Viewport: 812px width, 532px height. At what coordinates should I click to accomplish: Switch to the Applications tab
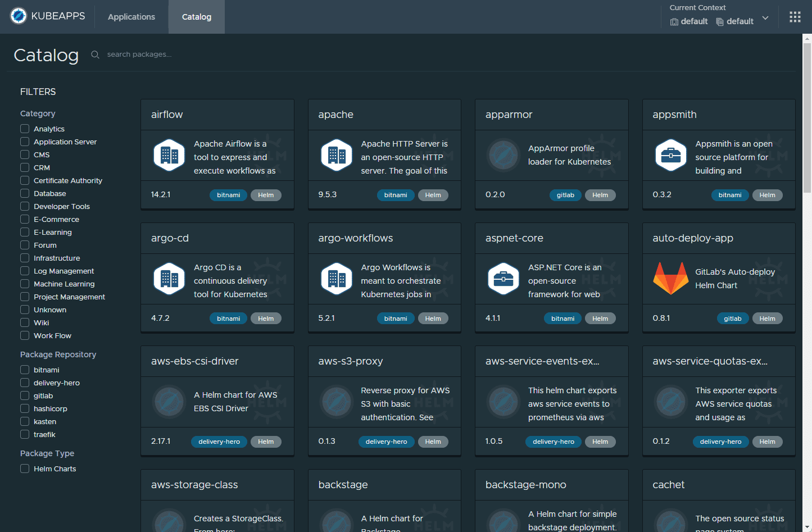pos(131,17)
